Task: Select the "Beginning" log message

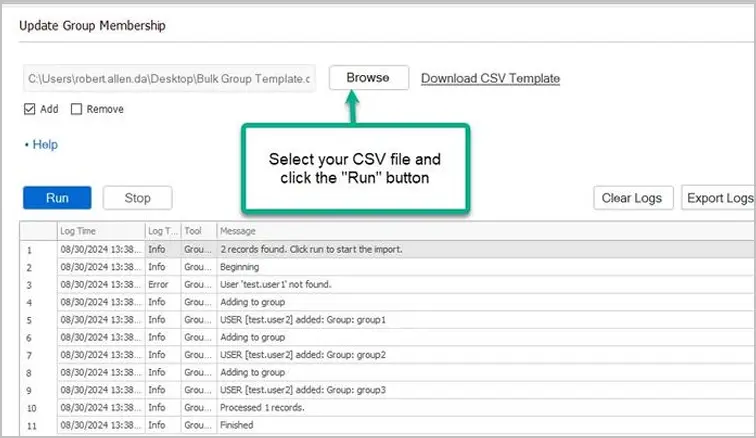Action: (x=240, y=267)
